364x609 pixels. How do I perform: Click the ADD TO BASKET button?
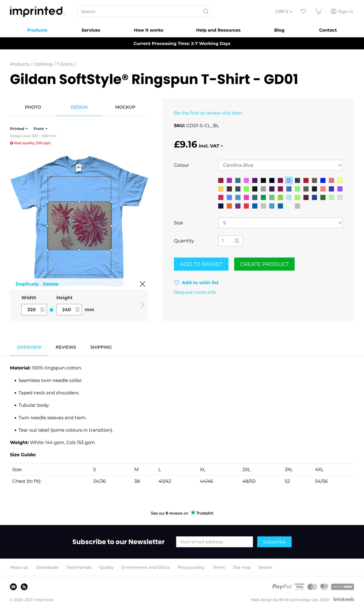(x=201, y=264)
